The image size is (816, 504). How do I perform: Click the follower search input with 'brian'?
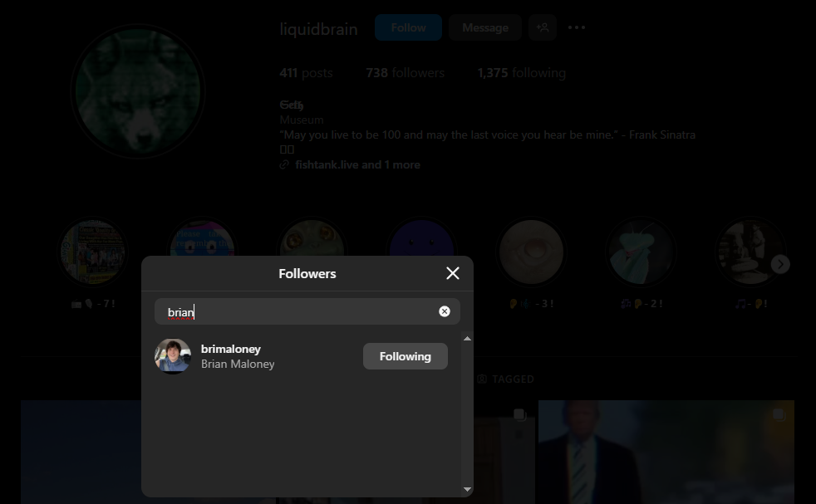[x=307, y=311]
